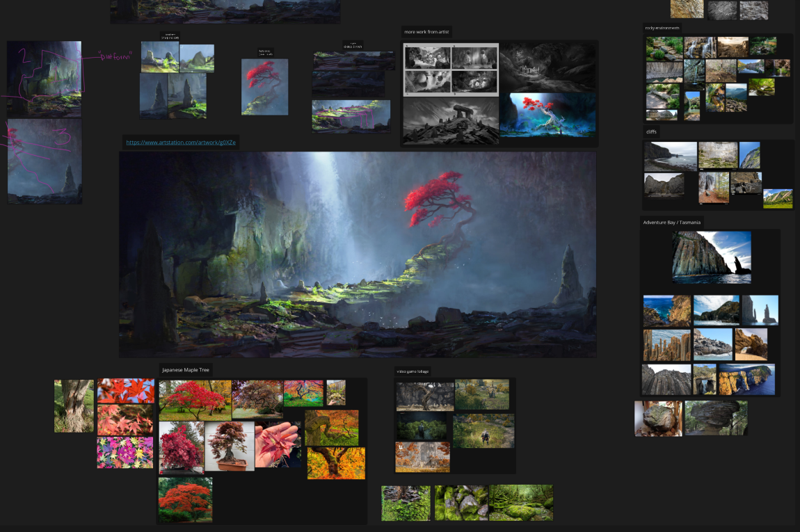Select the lone dark rock spire crop
Screen dimensions: 800x532
pos(154,96)
